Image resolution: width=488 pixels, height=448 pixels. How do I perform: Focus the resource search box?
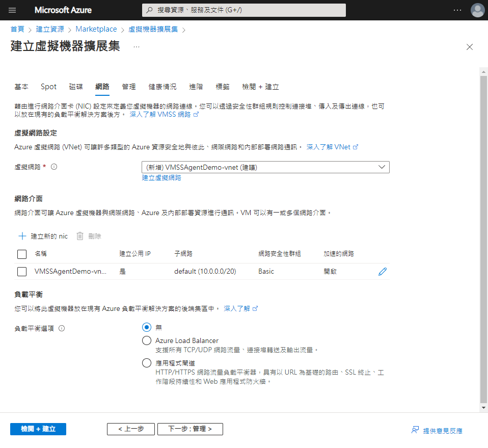(243, 10)
